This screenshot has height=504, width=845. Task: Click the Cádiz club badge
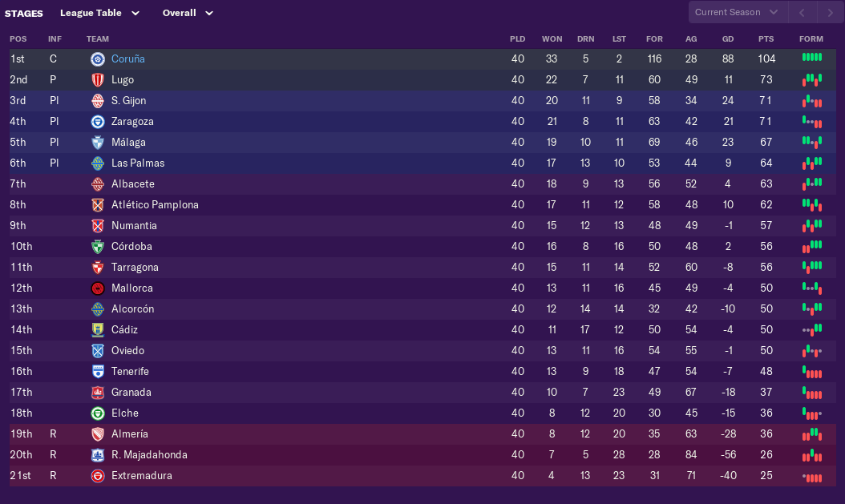[98, 330]
